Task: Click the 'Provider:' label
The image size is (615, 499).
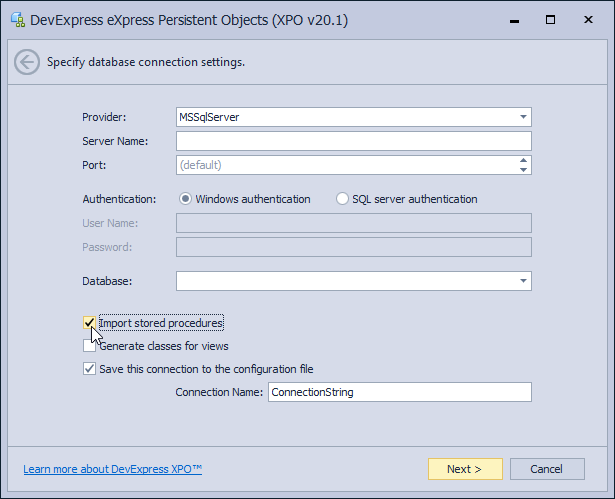Action: click(x=104, y=117)
